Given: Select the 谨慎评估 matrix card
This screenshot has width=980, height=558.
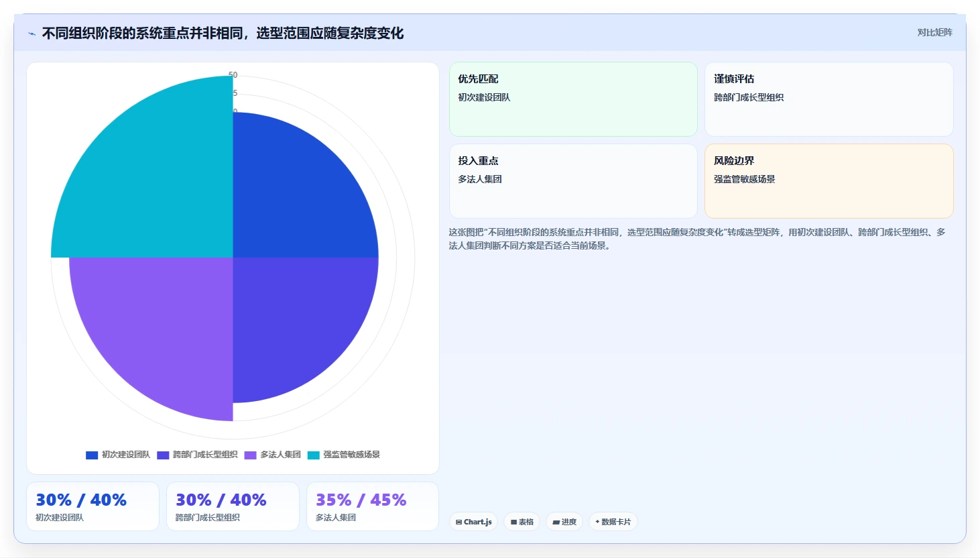Looking at the screenshot, I should 829,99.
